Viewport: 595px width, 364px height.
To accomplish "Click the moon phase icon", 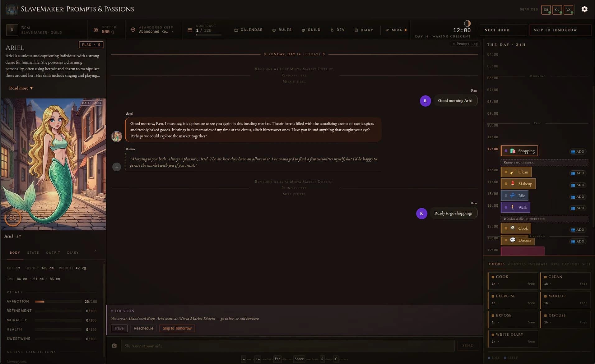I will 467,23.
